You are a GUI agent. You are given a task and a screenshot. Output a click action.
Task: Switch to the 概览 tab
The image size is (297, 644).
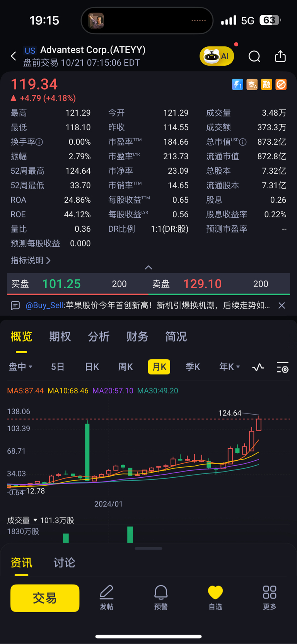click(x=21, y=337)
